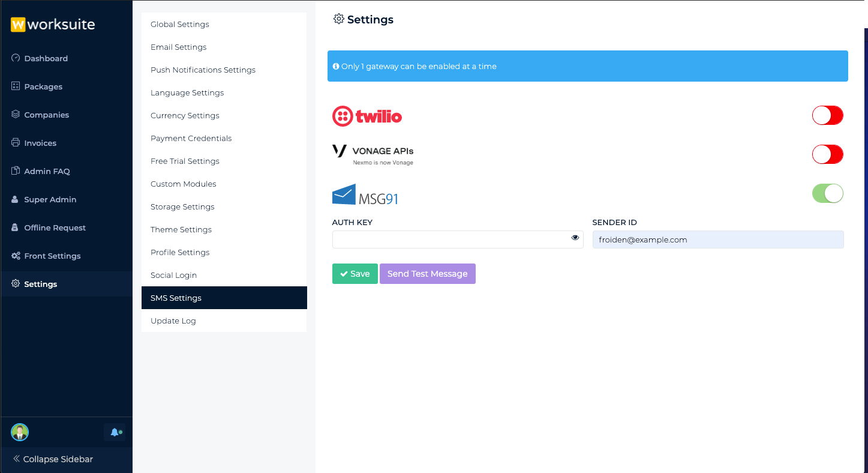The height and width of the screenshot is (473, 868).
Task: Click the Front Settings gears icon
Action: coord(16,256)
